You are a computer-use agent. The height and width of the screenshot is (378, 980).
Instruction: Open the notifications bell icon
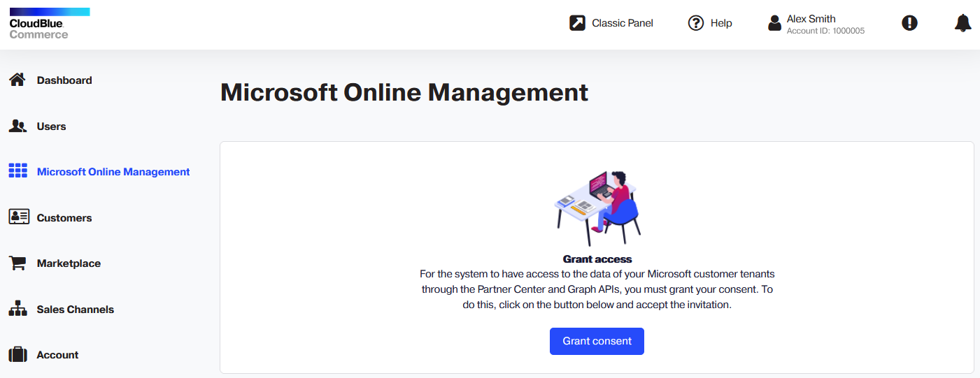(x=963, y=23)
